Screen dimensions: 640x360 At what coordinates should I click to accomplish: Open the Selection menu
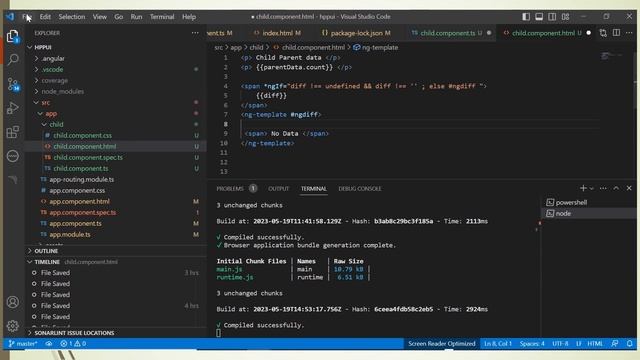[x=72, y=17]
